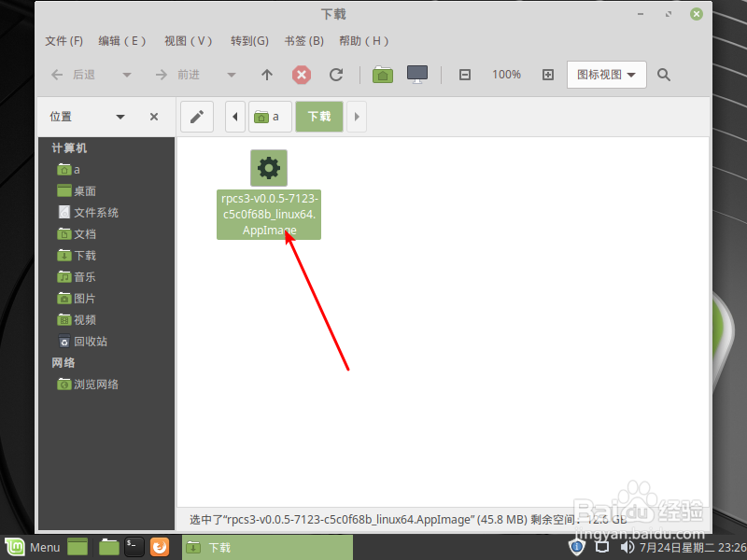This screenshot has width=747, height=560.
Task: Minimize the 下载 window
Action: (641, 14)
